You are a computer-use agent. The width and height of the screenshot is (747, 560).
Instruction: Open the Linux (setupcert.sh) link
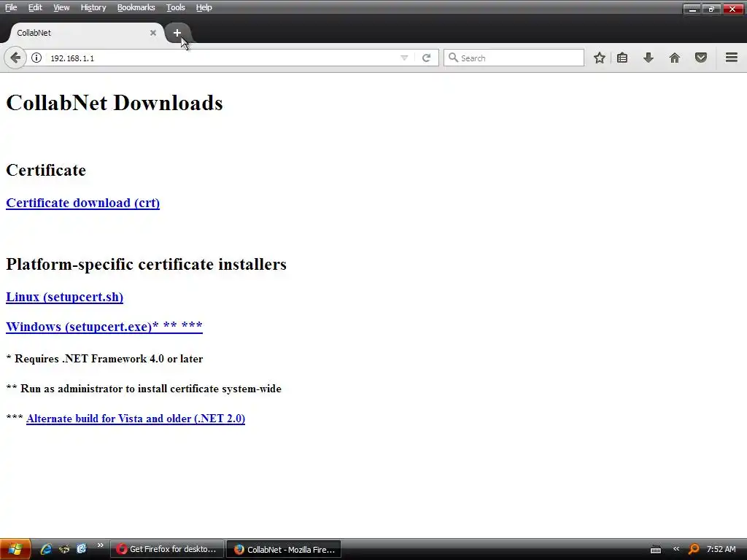tap(64, 297)
